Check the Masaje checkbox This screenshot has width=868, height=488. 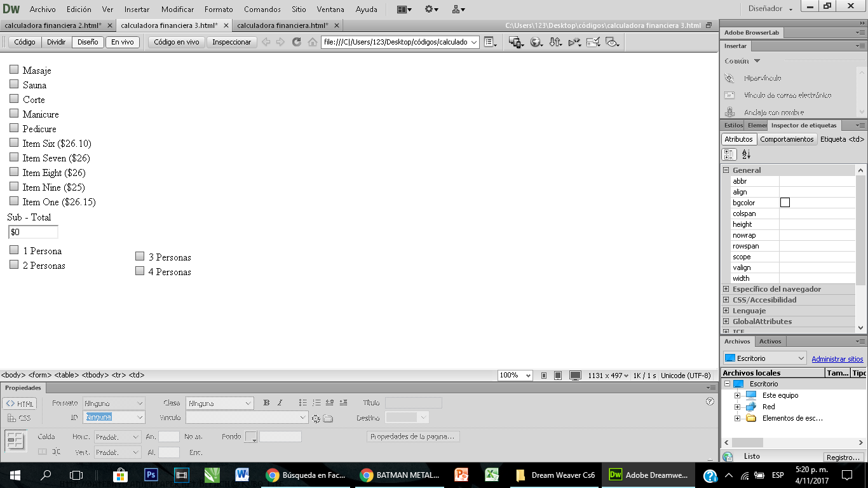[14, 69]
